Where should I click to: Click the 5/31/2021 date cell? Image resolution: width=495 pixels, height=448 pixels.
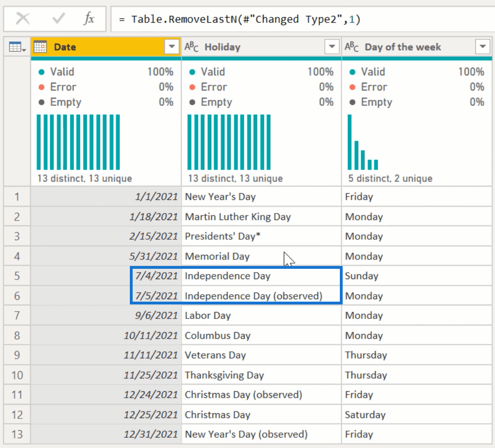(106, 256)
